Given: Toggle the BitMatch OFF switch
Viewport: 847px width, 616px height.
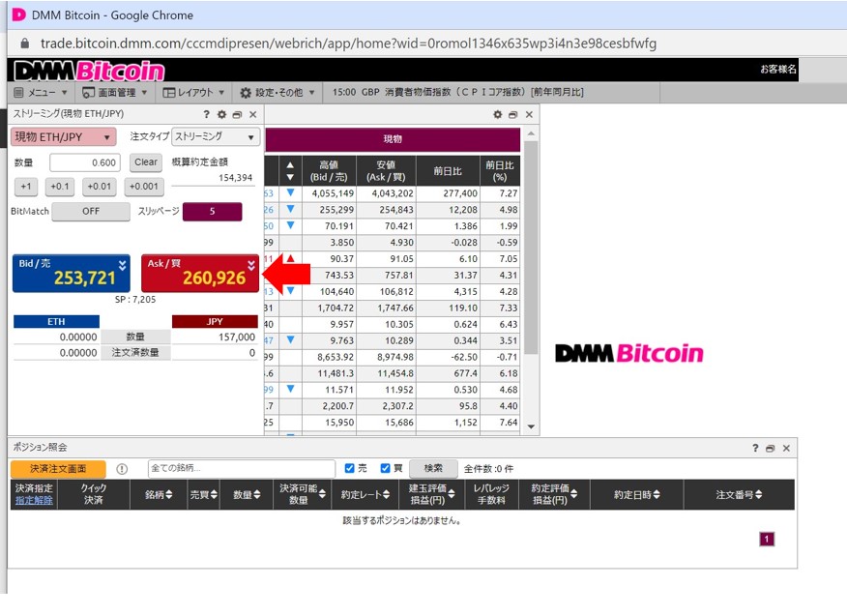Looking at the screenshot, I should [91, 211].
